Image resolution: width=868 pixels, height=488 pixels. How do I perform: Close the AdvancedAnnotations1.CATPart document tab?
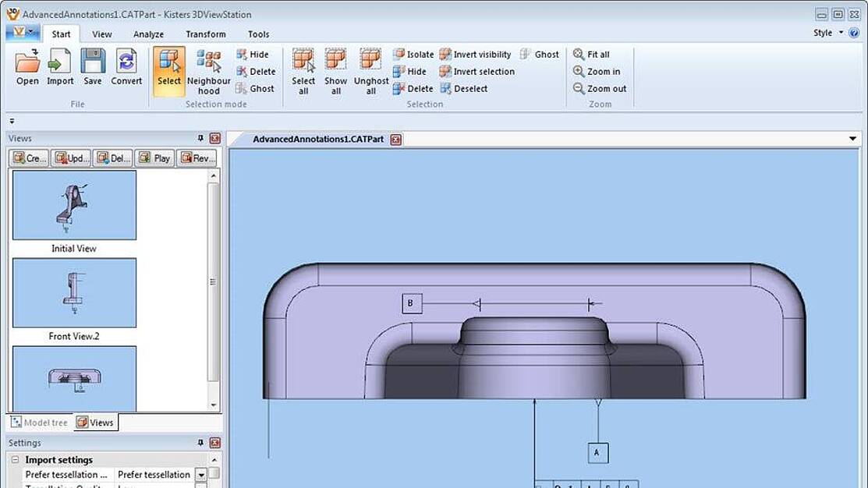click(396, 140)
